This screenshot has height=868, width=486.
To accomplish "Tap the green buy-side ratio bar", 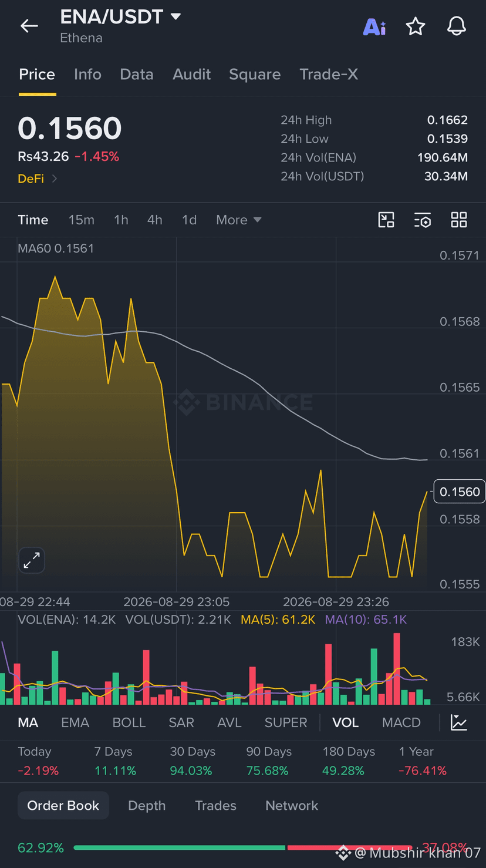I will point(180,847).
